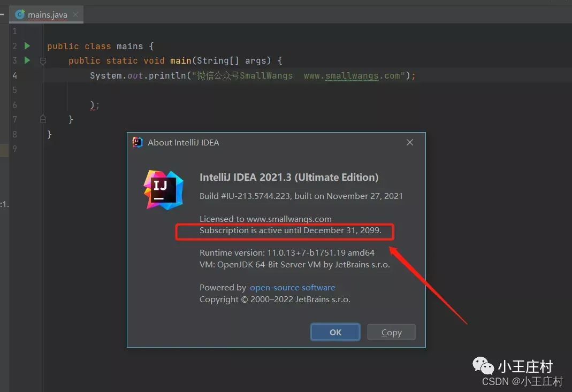This screenshot has height=392, width=572.
Task: Click the small IntelliJ icon in dialog title
Action: [x=138, y=142]
